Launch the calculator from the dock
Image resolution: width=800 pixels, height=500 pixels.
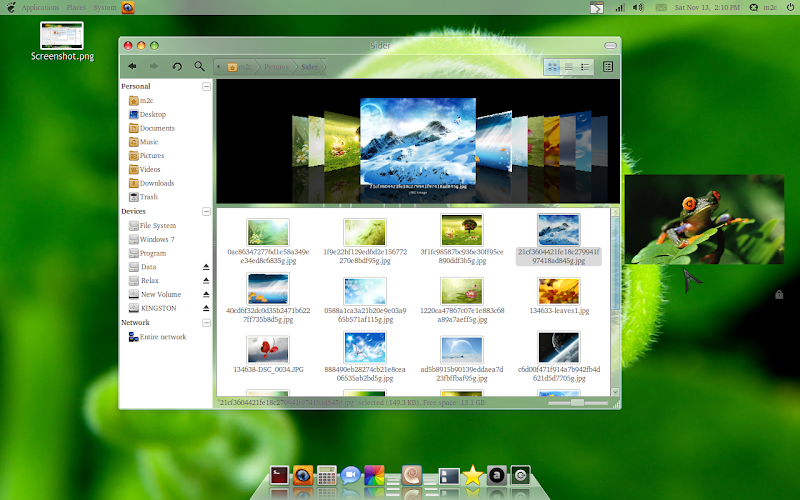(x=327, y=476)
